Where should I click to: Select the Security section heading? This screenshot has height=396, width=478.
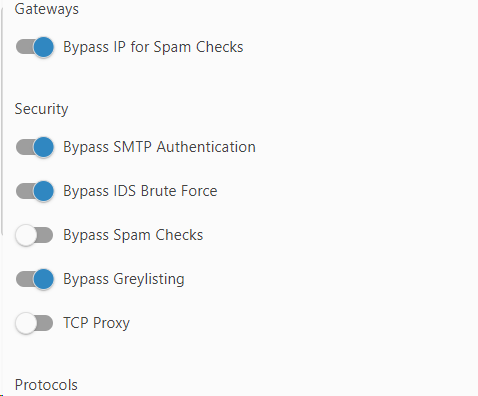[41, 109]
